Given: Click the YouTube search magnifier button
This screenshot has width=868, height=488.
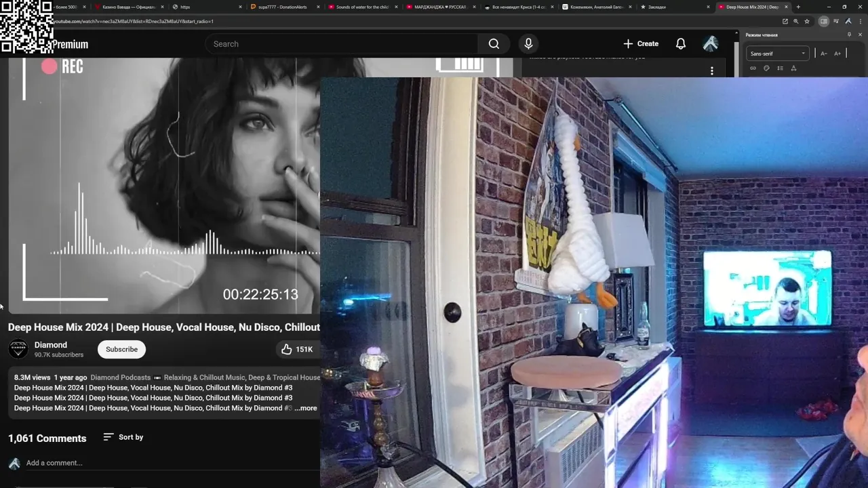Looking at the screenshot, I should coord(494,44).
